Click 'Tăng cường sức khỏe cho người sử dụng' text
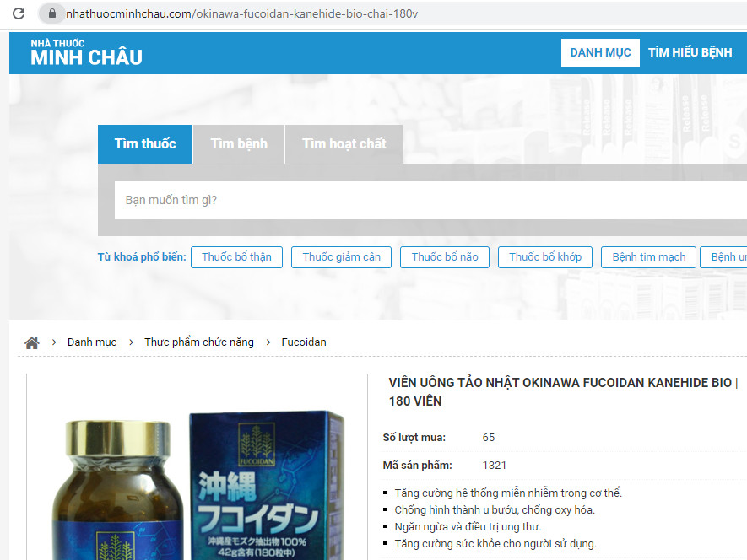 coord(495,544)
